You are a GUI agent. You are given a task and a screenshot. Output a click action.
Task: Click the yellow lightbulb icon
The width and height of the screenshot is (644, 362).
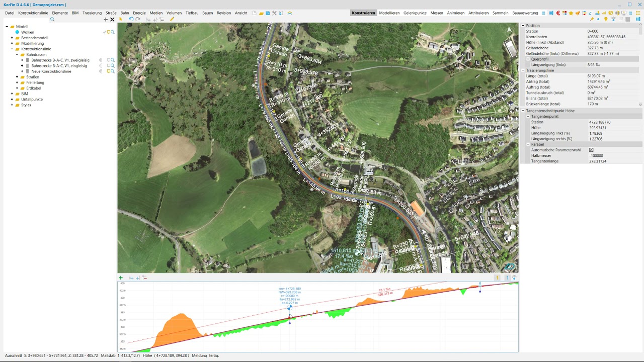(606, 19)
